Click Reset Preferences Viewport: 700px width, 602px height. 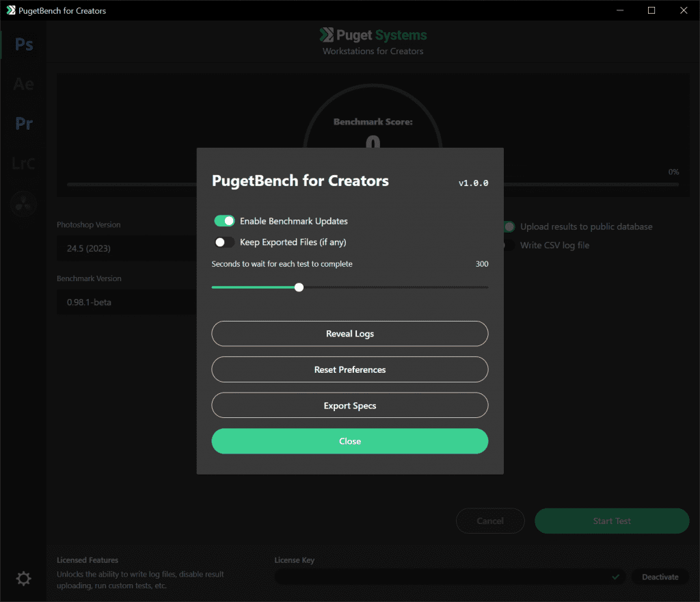point(349,369)
